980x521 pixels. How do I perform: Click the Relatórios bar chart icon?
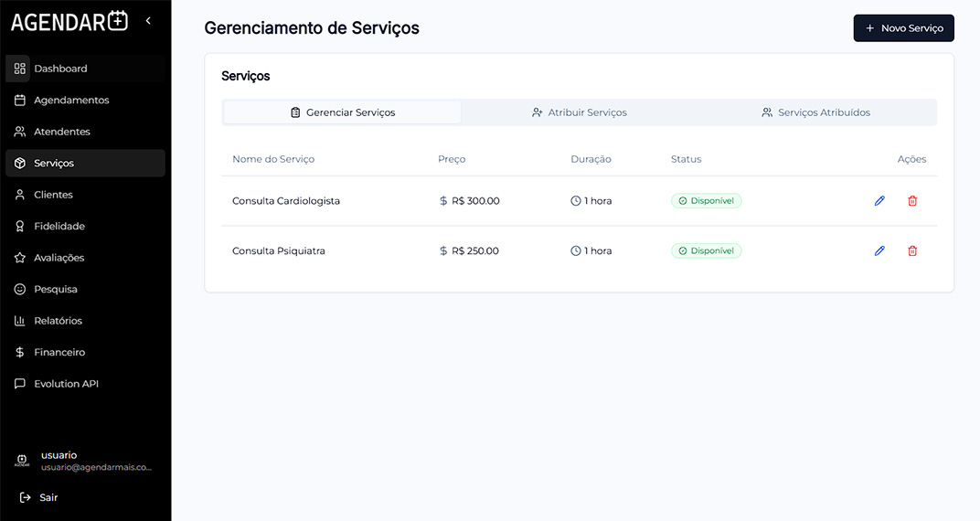click(x=20, y=321)
